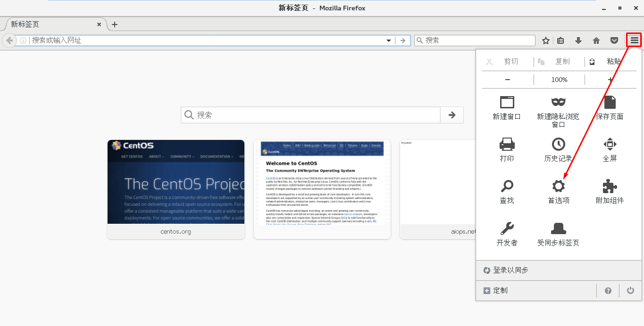Image resolution: width=644 pixels, height=326 pixels.
Task: Click the Pocket icon in toolbar
Action: coord(614,41)
